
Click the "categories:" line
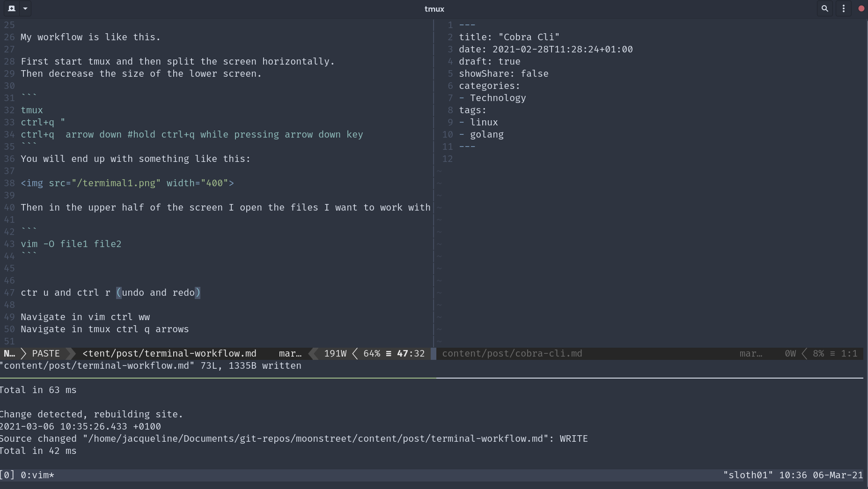(490, 86)
